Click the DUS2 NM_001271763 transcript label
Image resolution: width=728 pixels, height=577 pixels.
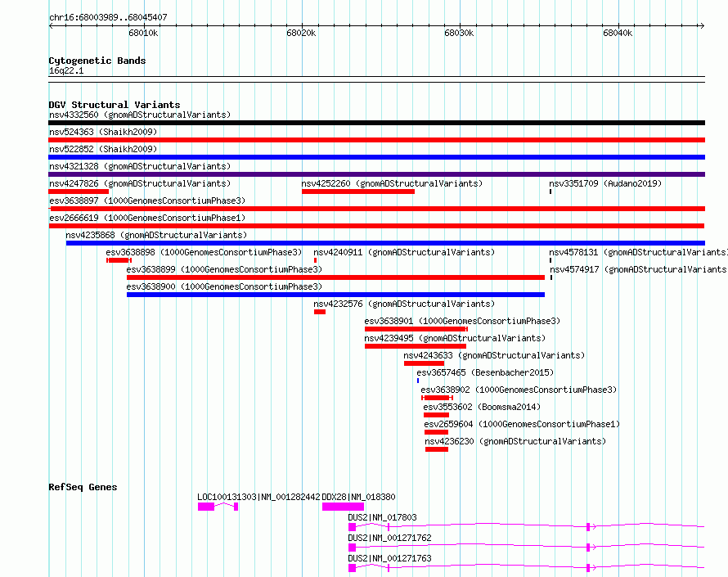389,558
